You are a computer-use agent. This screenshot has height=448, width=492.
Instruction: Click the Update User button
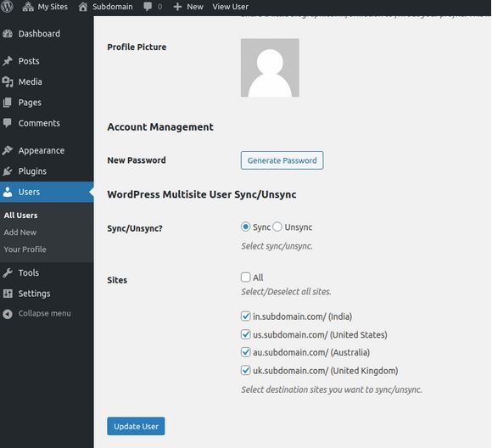point(136,426)
